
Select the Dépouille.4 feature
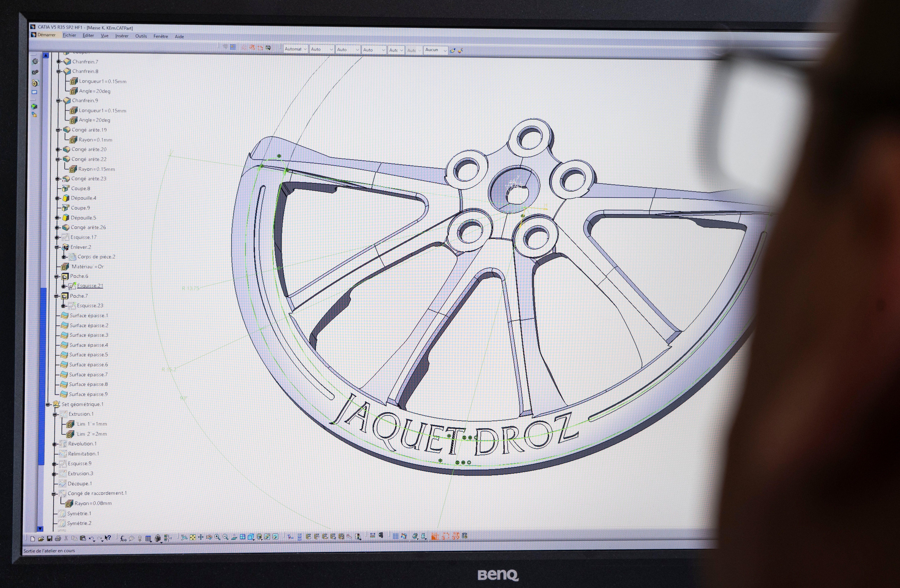click(x=84, y=198)
